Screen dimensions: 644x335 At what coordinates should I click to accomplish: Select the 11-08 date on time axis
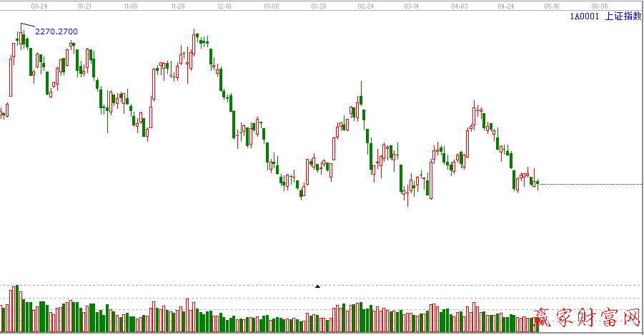coord(130,5)
